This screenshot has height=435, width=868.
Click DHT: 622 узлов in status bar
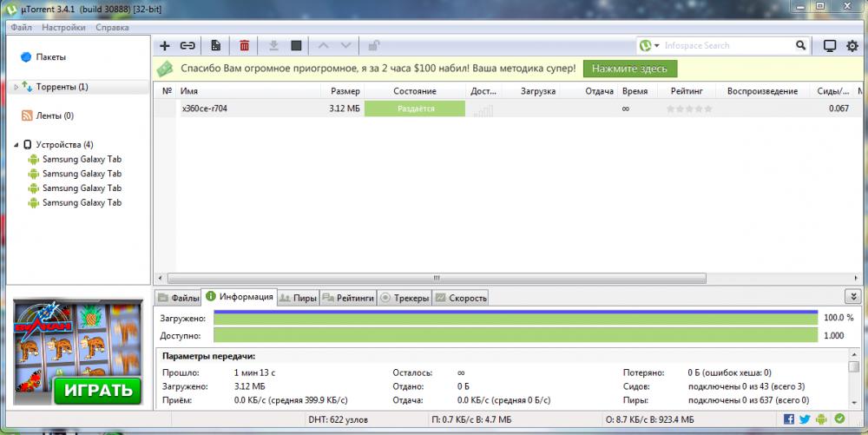[x=338, y=419]
